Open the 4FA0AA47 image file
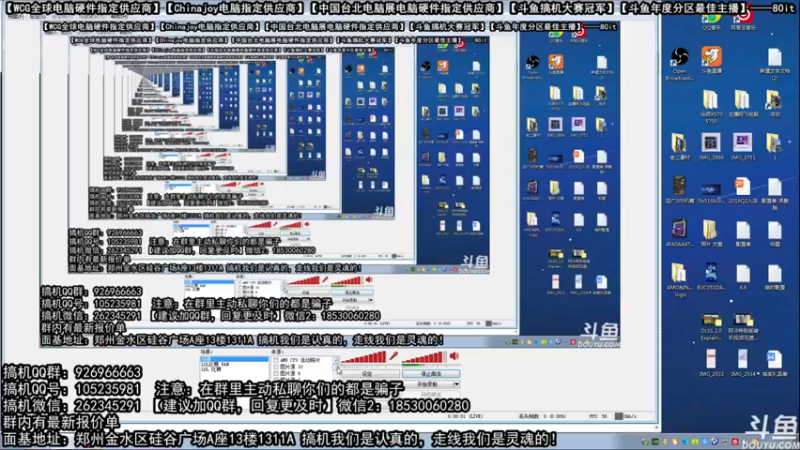This screenshot has height=450, width=800. (679, 233)
